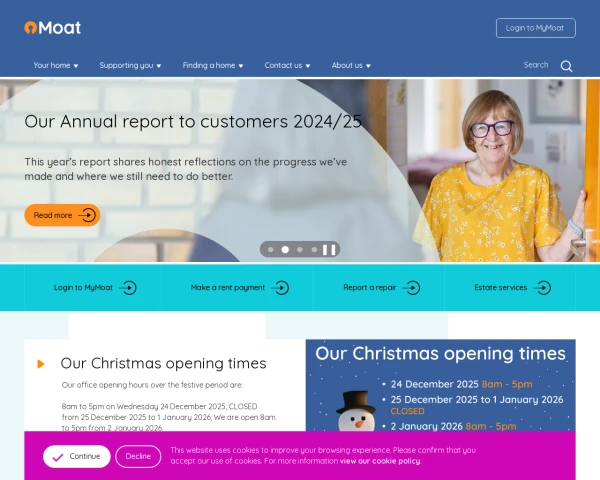Select the first carousel slide dot

pos(271,250)
